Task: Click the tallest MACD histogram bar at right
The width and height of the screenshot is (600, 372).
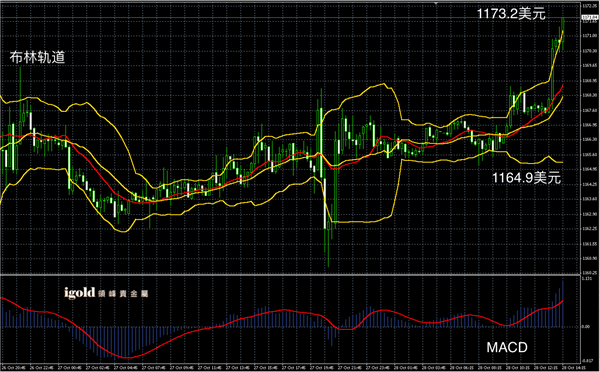Action: (x=562, y=303)
